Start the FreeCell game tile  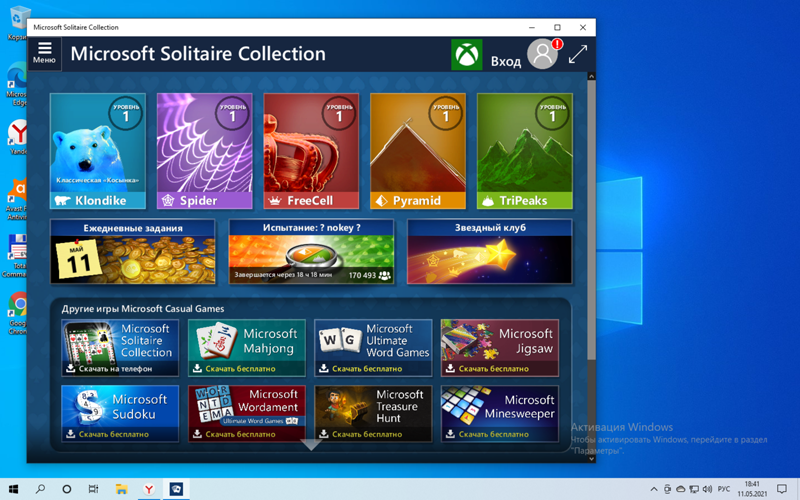(x=311, y=150)
